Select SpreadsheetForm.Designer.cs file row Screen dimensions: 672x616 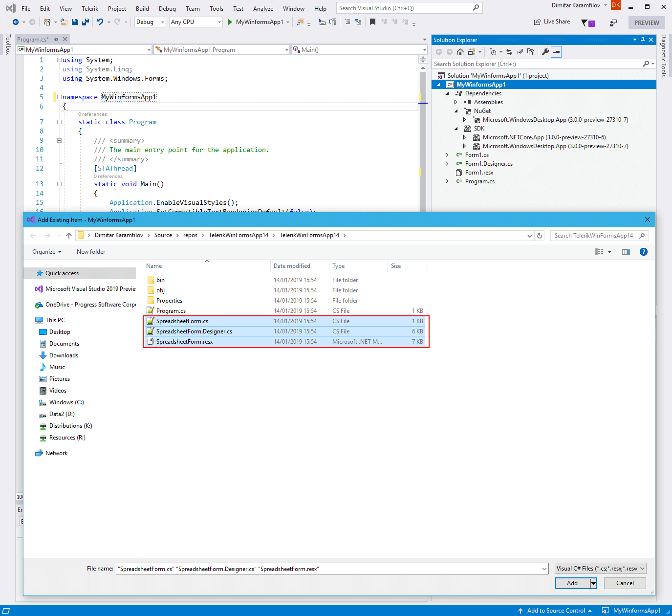pyautogui.click(x=286, y=331)
